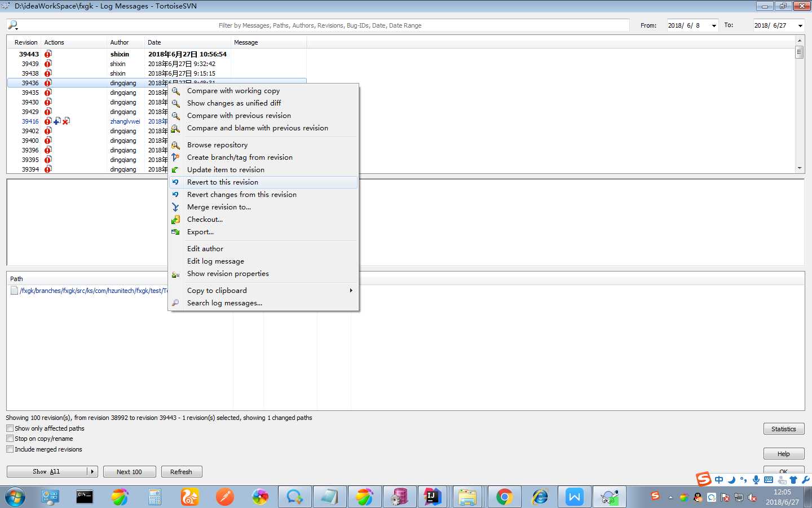Screen dimensions: 812x508
Task: Click the Compare and blame icon
Action: (176, 128)
